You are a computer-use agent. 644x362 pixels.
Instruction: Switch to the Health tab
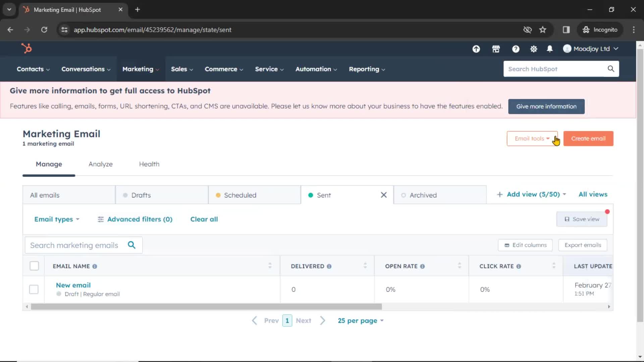click(149, 164)
